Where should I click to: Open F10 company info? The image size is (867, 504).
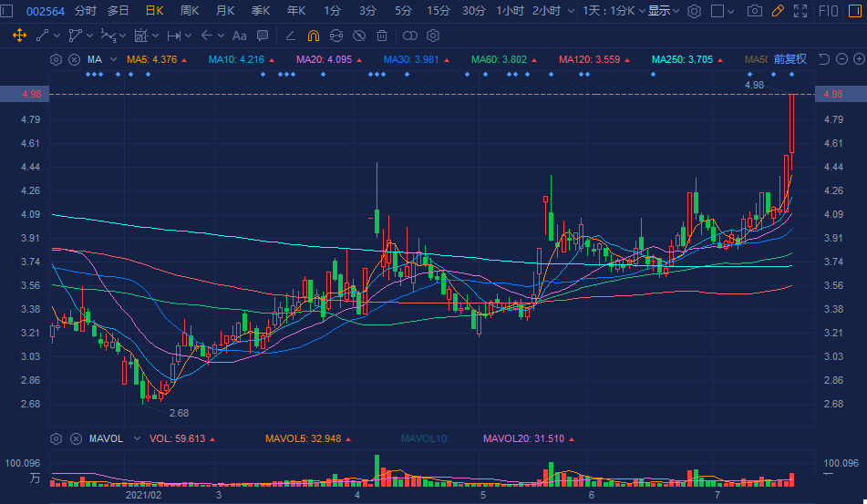(830, 11)
